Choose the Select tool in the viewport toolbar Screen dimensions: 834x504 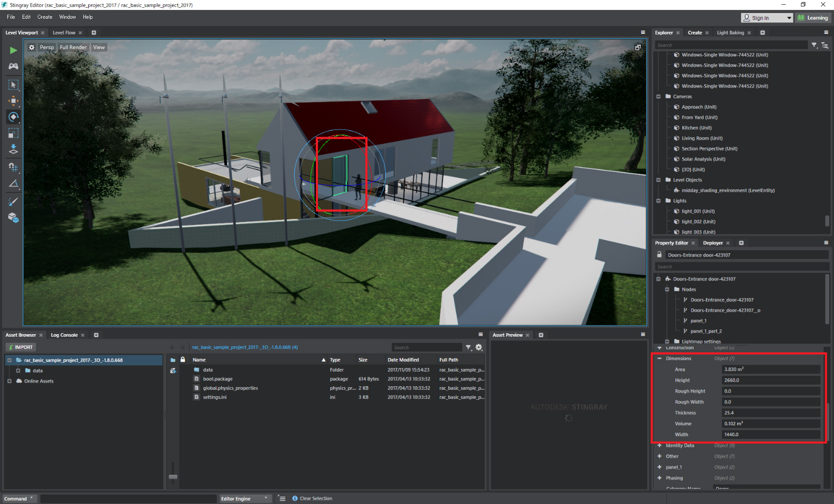(14, 84)
